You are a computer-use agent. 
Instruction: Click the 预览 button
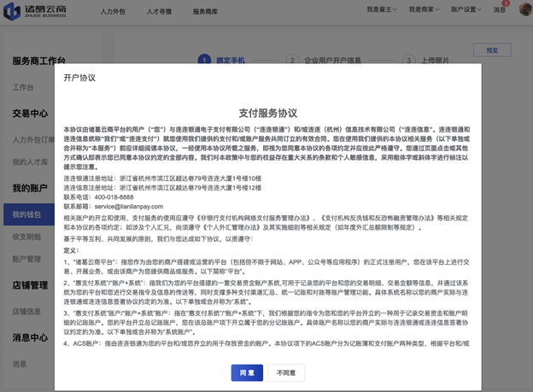pyautogui.click(x=492, y=50)
